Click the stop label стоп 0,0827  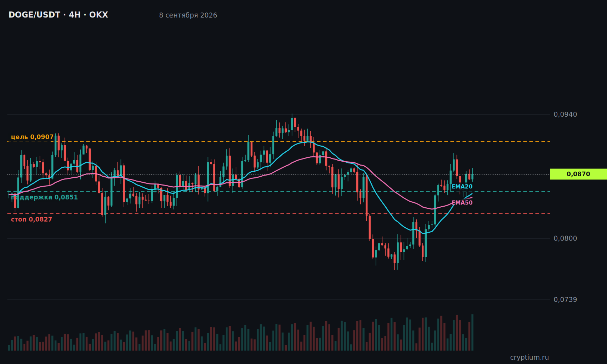pos(31,219)
